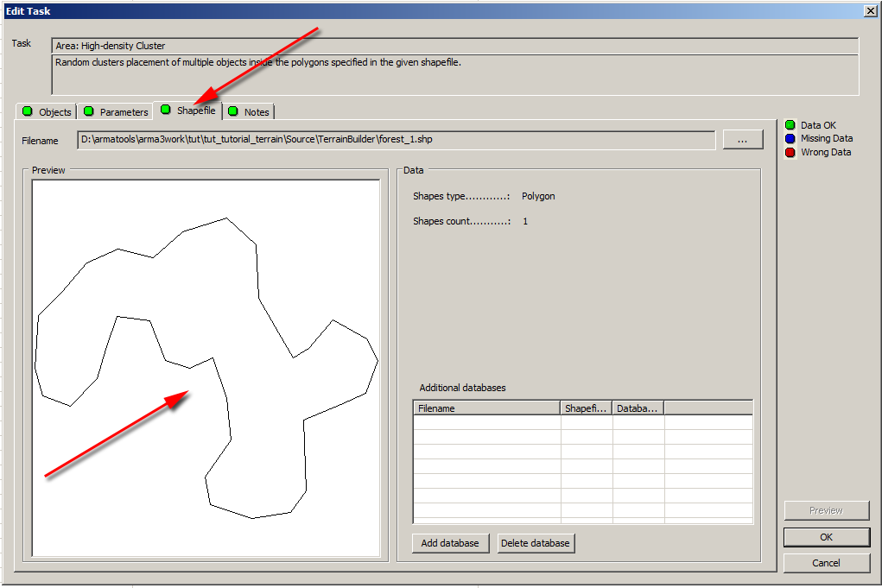
Task: Click the Delete database button
Action: (536, 543)
